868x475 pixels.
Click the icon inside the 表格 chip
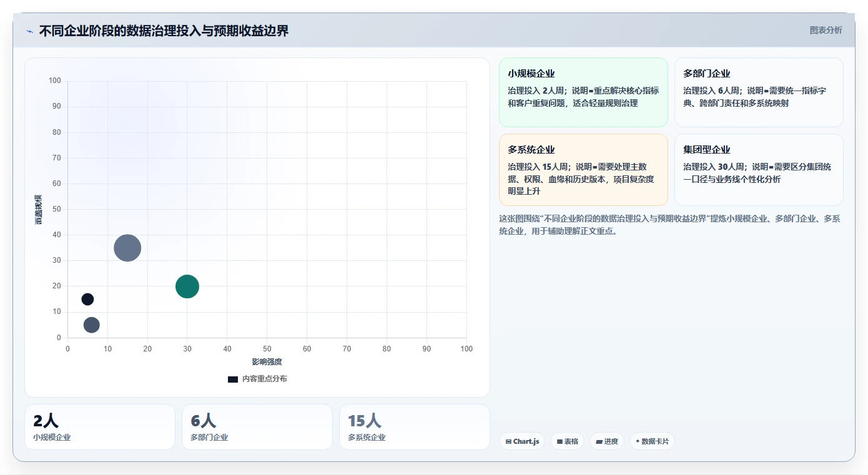(x=560, y=441)
